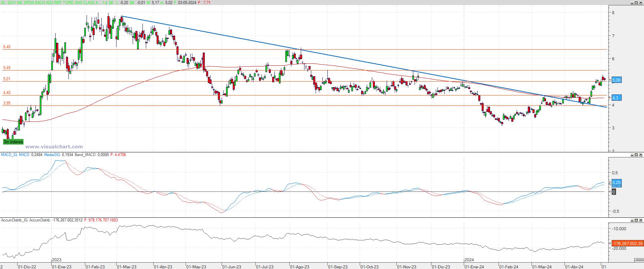Click the 01-Abr-24 date axis label
The width and height of the screenshot is (644, 269).
click(x=574, y=267)
